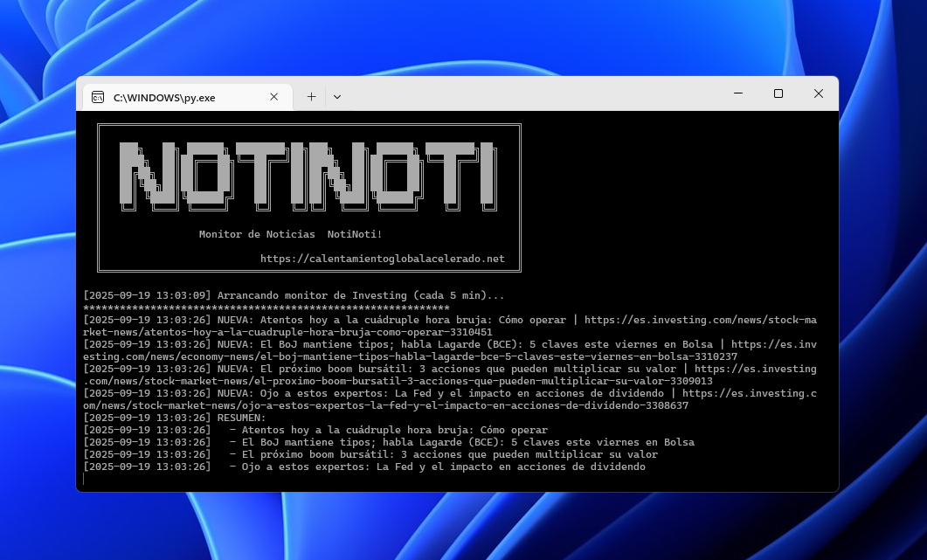The image size is (927, 560).
Task: Expand the new tab profile dropdown chevron
Action: [x=337, y=97]
